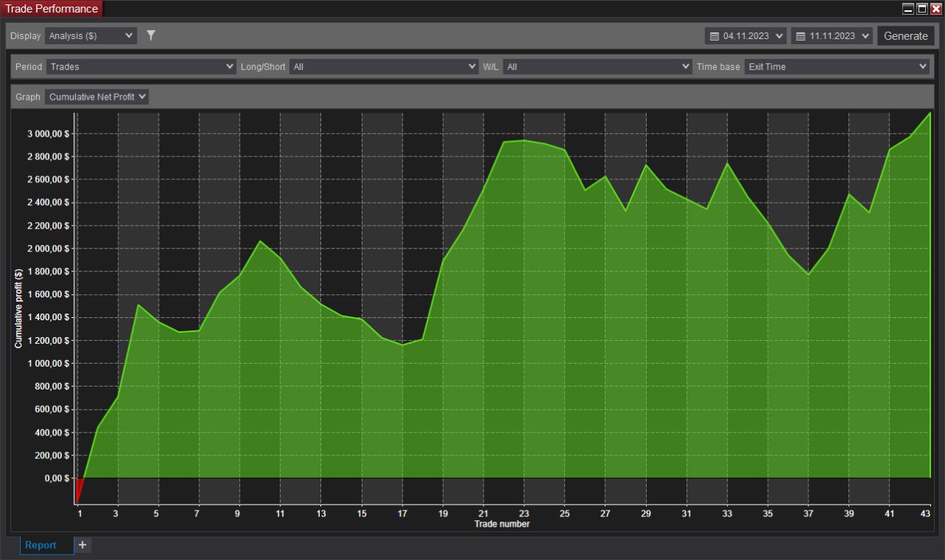The width and height of the screenshot is (945, 560).
Task: Maximize the Trade Performance window
Action: point(922,9)
